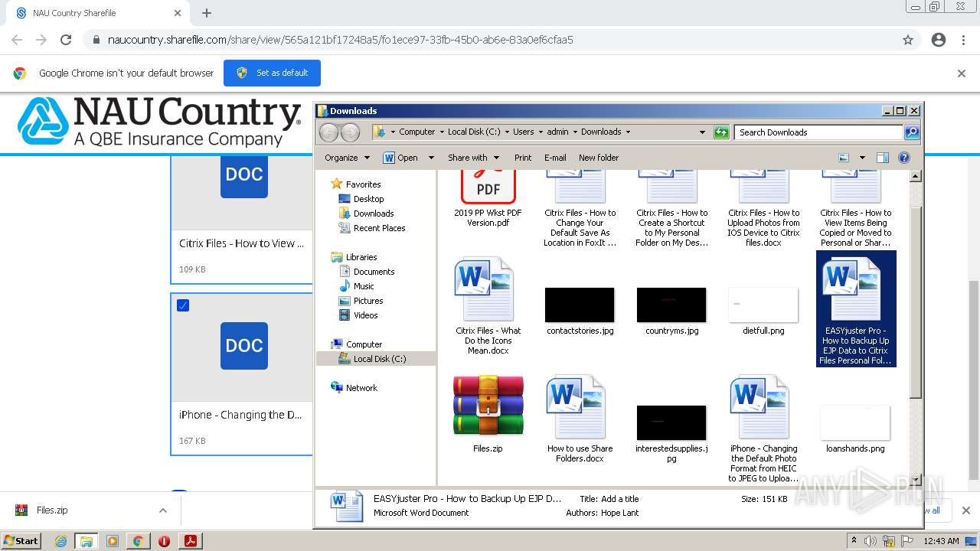Expand the Files.zip download options chevron
The width and height of the screenshot is (980, 551).
pos(162,510)
